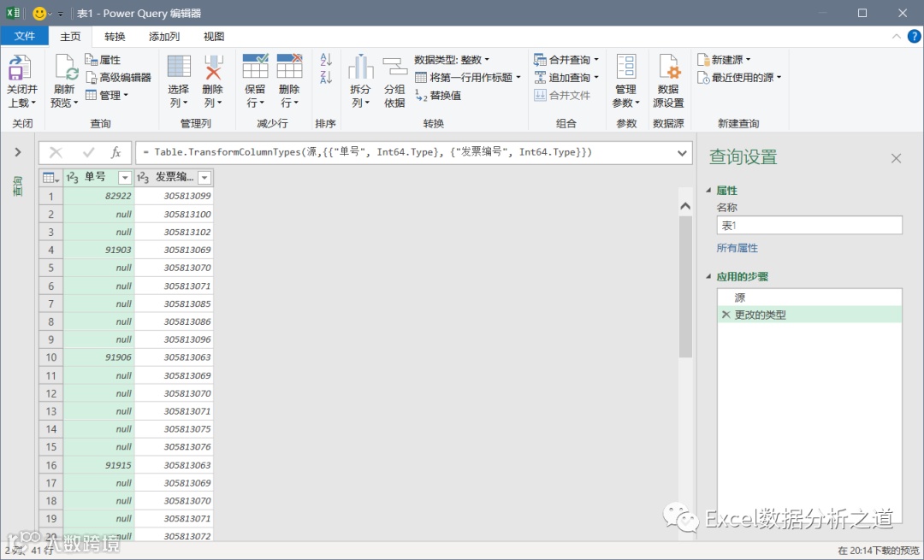Click the table icon in the grid corner
Viewport: 924px width, 560px height.
tap(50, 177)
